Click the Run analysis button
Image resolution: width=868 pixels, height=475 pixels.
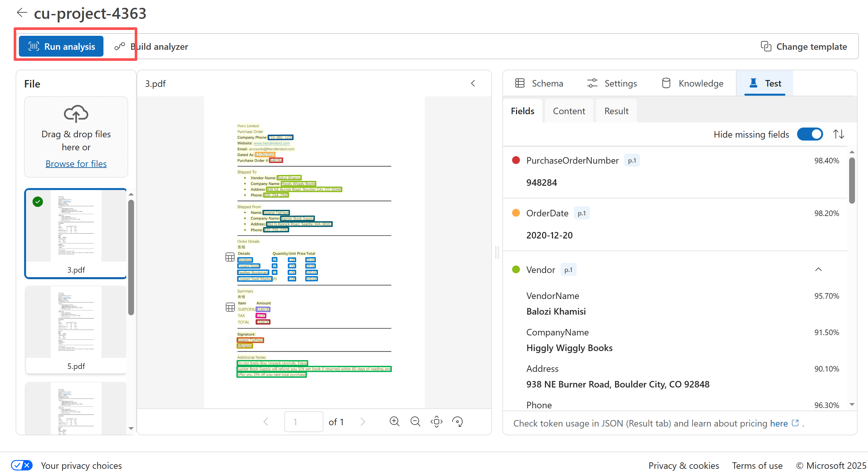tap(61, 46)
